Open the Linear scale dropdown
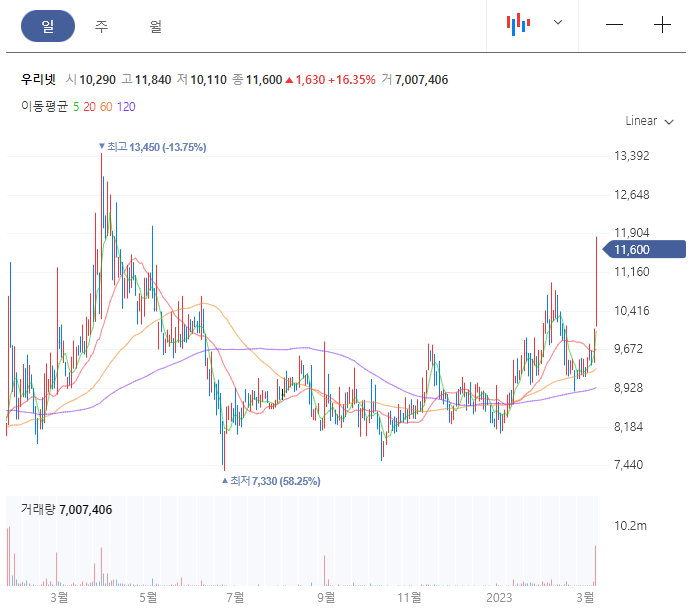This screenshot has width=690, height=612. point(650,121)
